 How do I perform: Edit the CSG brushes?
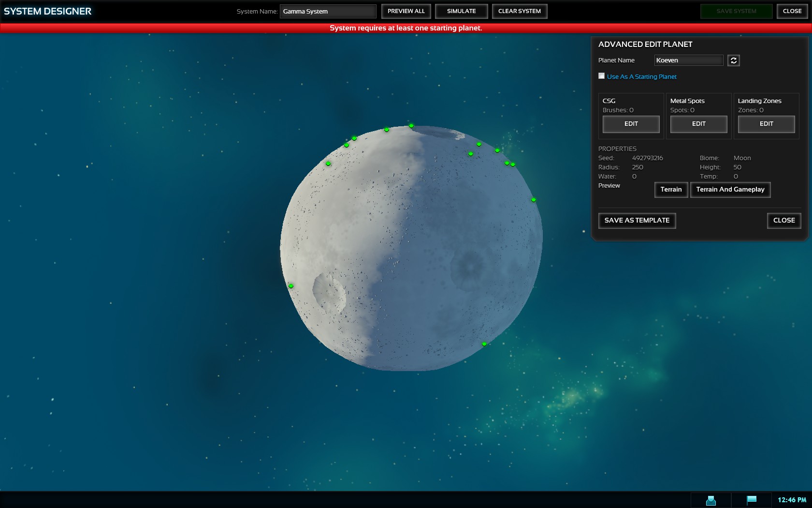[631, 124]
